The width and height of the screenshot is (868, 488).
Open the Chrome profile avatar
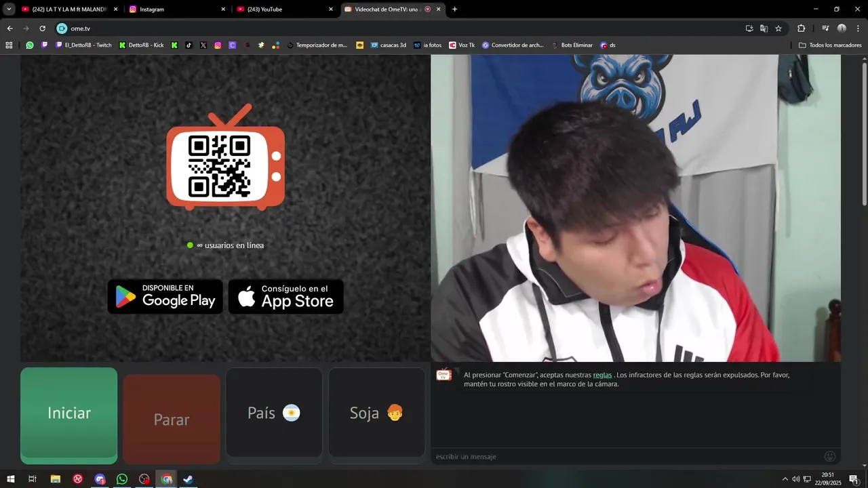[842, 28]
